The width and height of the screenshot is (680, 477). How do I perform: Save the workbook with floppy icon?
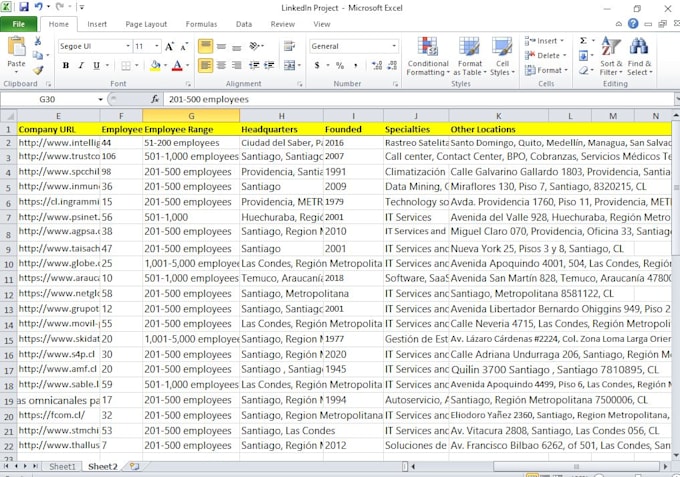click(23, 7)
